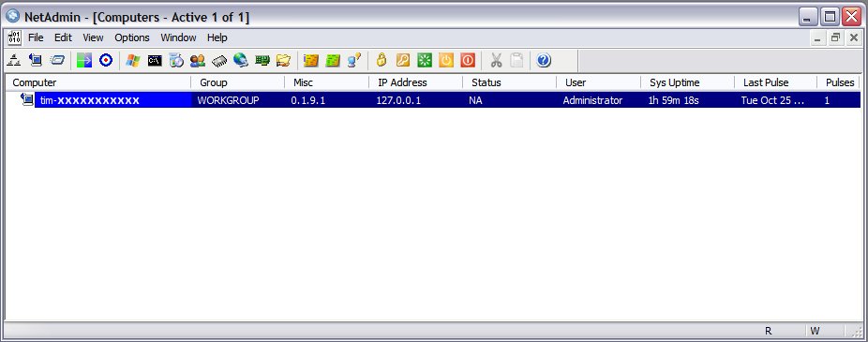Click the Administrator user cell
This screenshot has height=342, width=868.
[592, 100]
